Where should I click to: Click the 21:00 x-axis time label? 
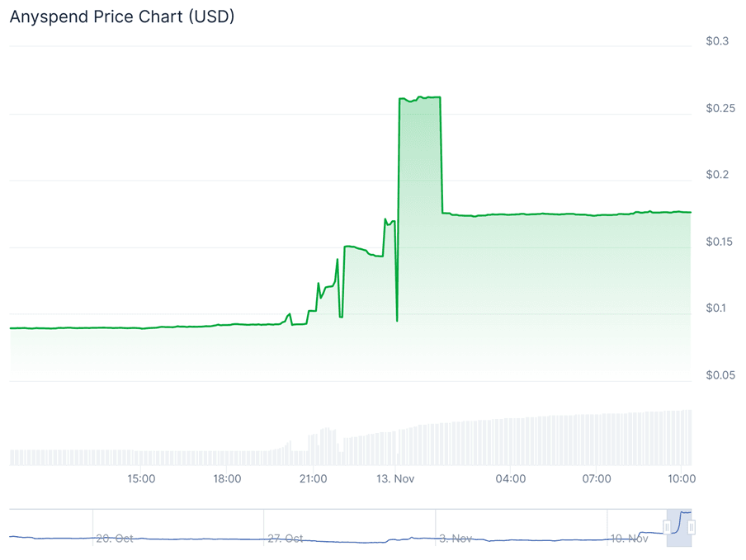click(313, 478)
